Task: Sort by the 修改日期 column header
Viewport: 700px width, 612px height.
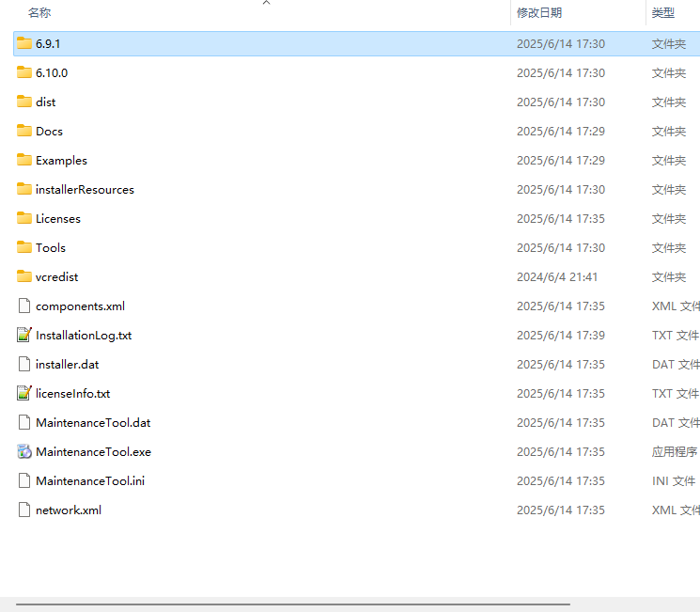Action: pos(538,12)
